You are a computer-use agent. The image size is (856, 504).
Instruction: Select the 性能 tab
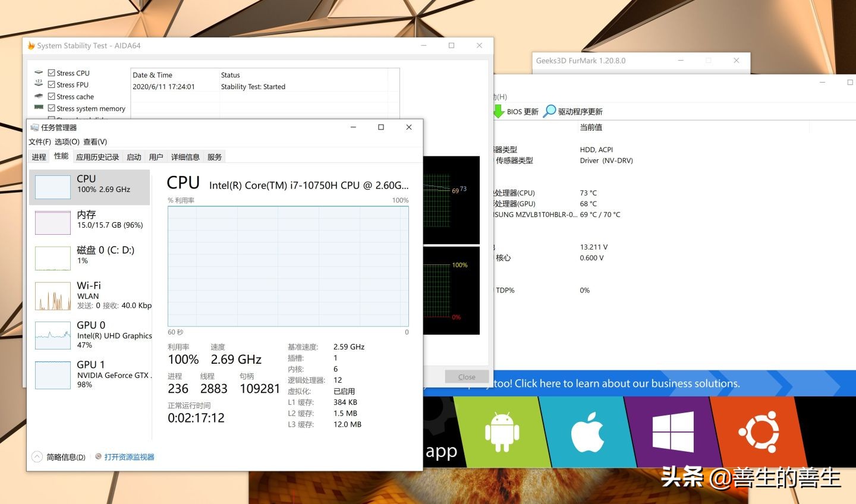pyautogui.click(x=61, y=156)
